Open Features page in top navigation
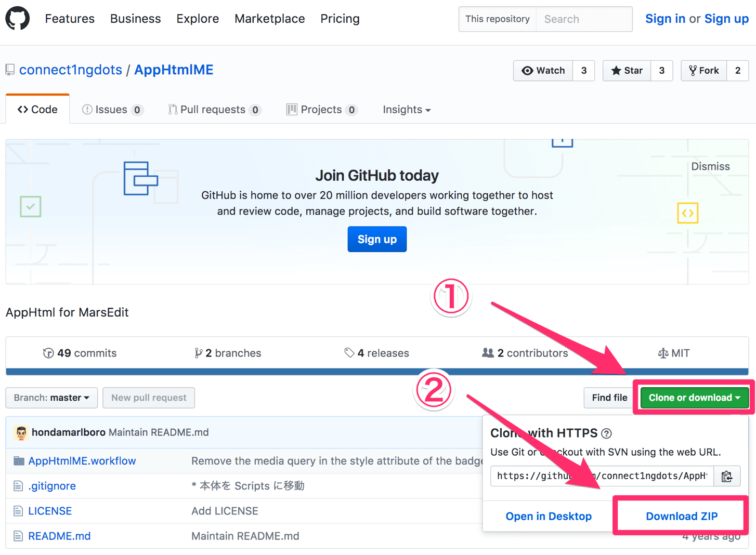Image resolution: width=756 pixels, height=555 pixels. click(70, 19)
